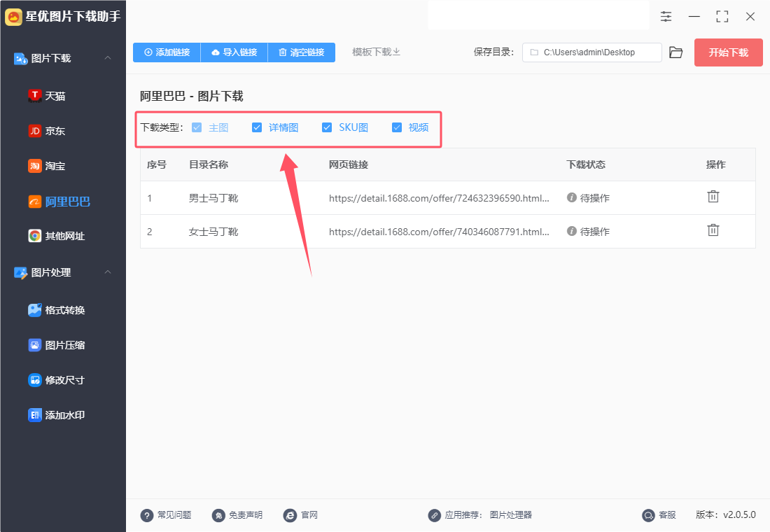This screenshot has height=532, width=770.
Task: Click the 模板下载 link
Action: [x=376, y=52]
